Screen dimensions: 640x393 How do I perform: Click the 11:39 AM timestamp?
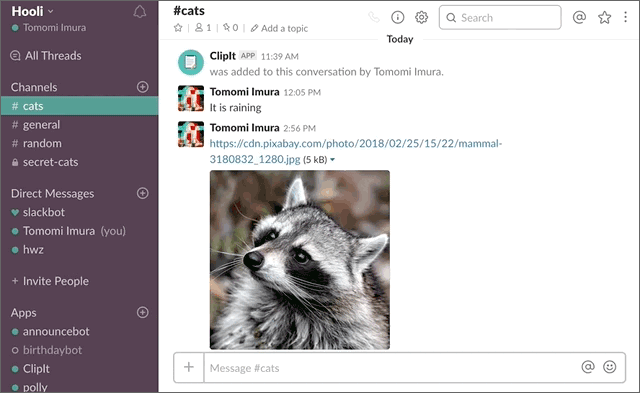(x=280, y=57)
